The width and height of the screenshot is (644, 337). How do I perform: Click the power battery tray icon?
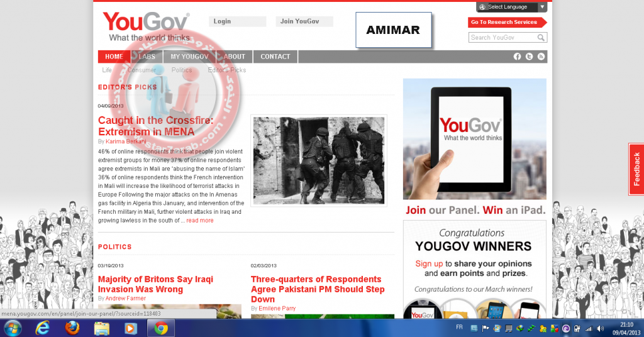(x=577, y=328)
